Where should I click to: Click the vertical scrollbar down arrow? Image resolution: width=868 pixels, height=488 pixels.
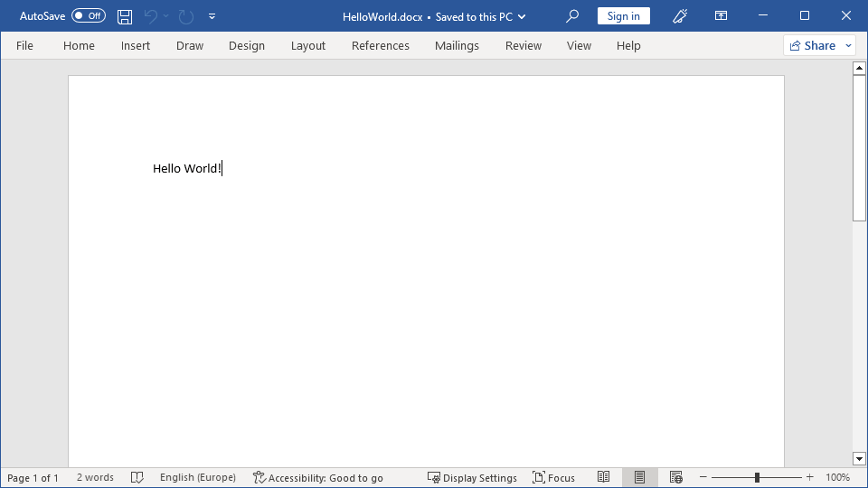pyautogui.click(x=859, y=459)
